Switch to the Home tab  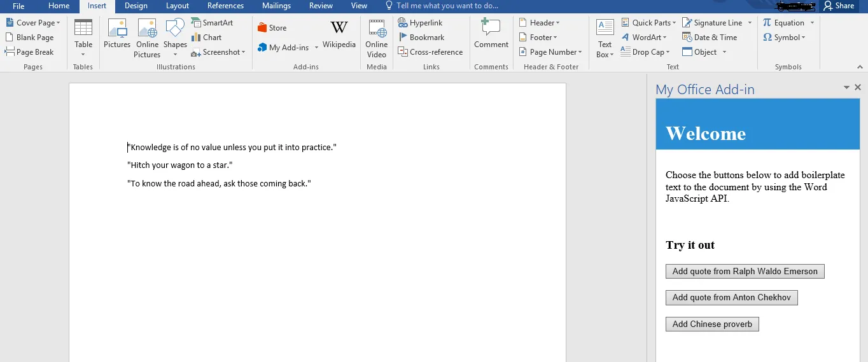click(x=59, y=6)
